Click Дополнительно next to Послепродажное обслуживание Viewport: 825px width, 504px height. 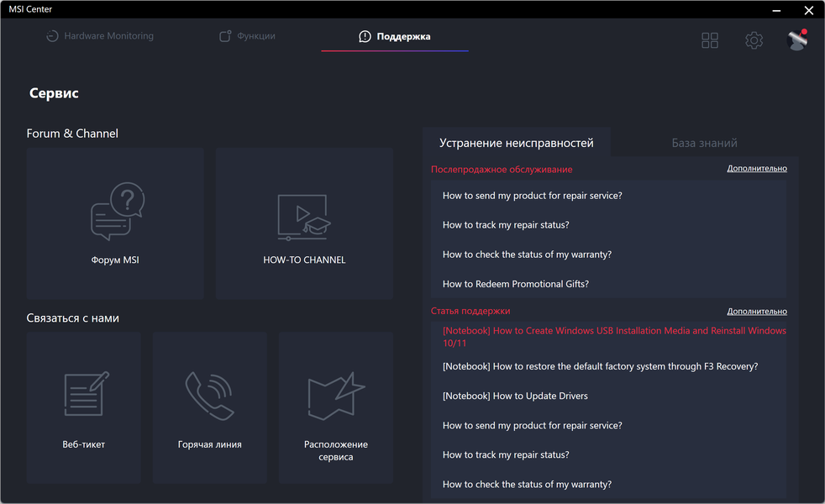757,168
